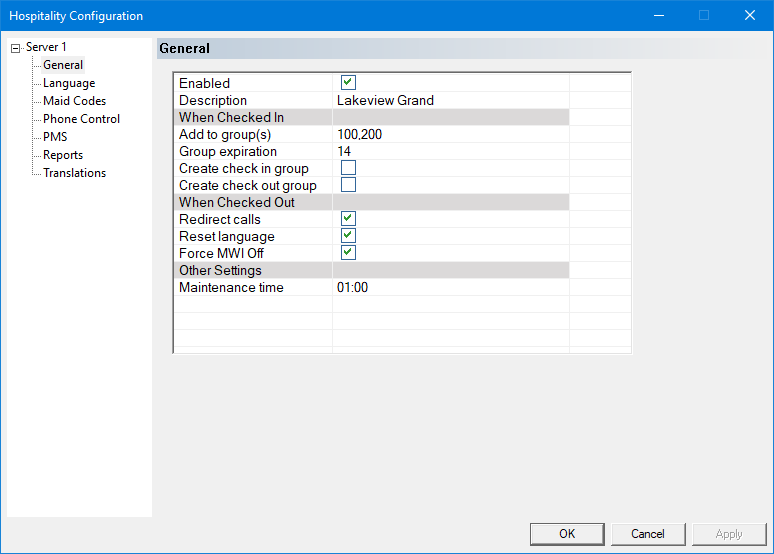Click the Cancel button
774x554 pixels.
(648, 534)
